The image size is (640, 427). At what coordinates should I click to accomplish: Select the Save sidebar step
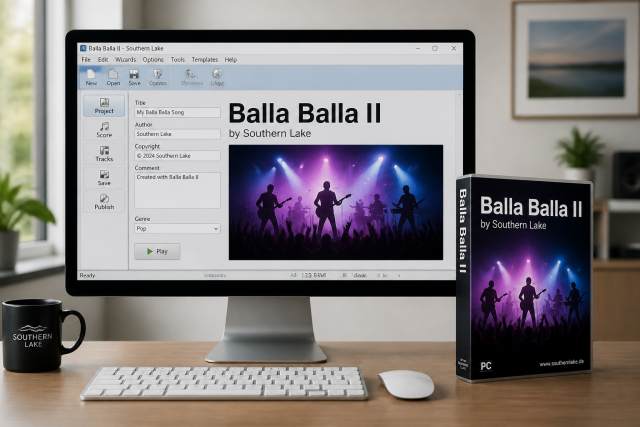[x=104, y=178]
